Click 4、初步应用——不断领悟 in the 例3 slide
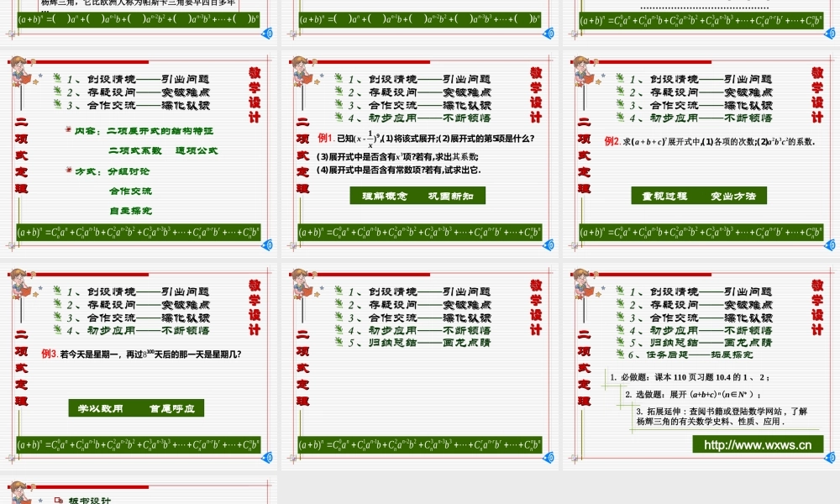 [138, 330]
